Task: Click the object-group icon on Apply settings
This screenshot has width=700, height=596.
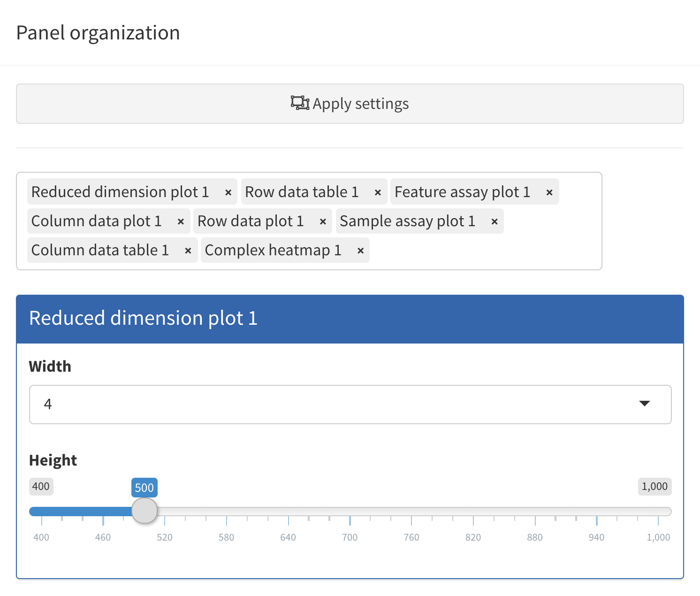Action: [300, 103]
